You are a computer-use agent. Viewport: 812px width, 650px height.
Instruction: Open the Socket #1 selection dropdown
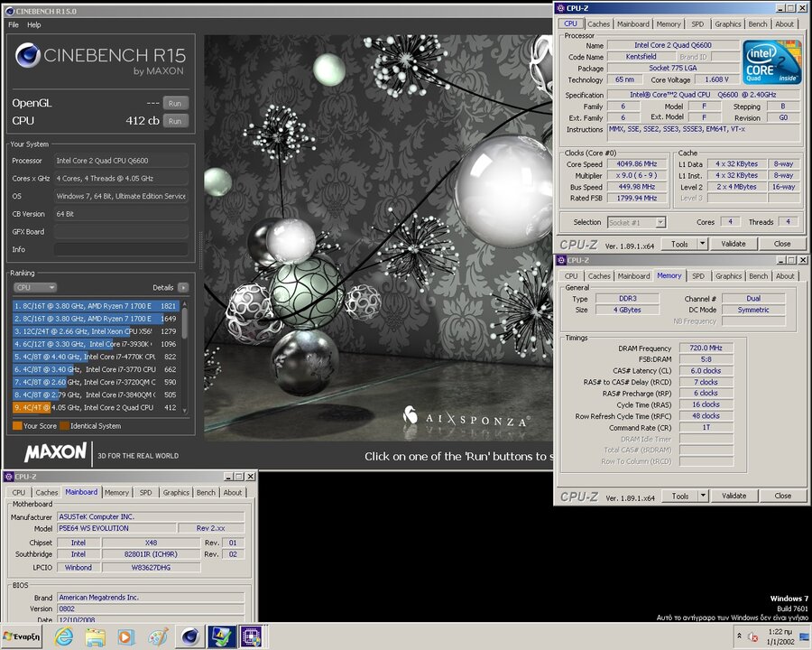pos(636,222)
